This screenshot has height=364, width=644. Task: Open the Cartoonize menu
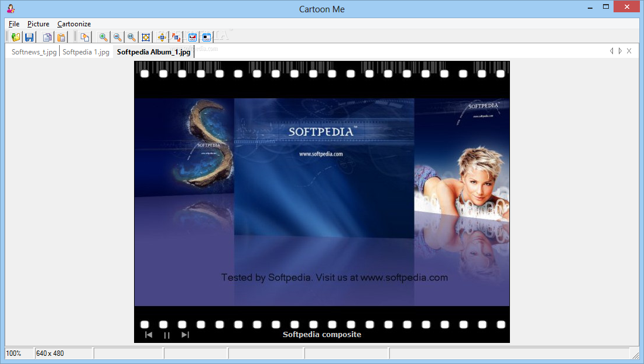coord(74,24)
